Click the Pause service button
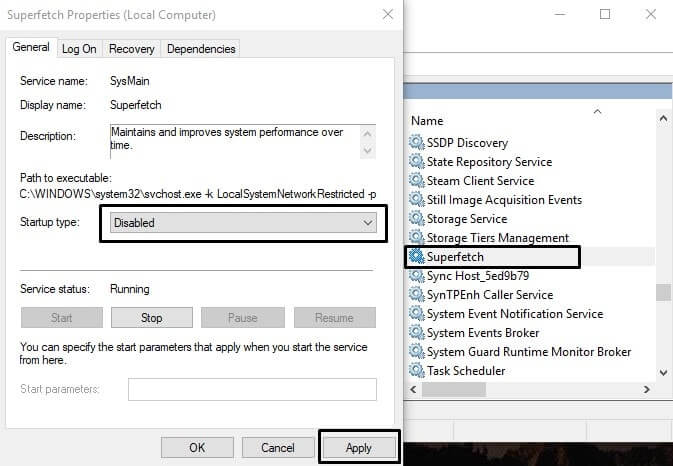The image size is (673, 466). (243, 318)
